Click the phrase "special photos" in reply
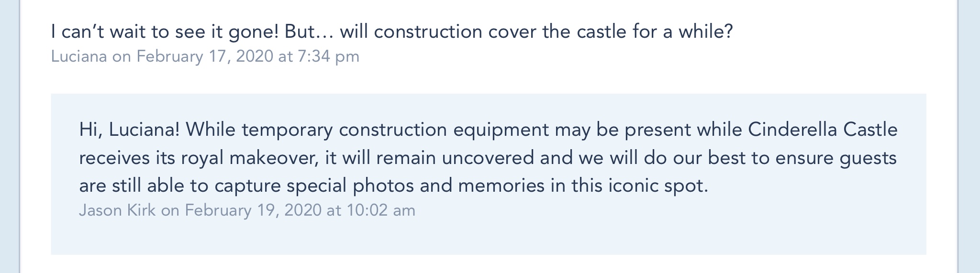 pos(350,186)
